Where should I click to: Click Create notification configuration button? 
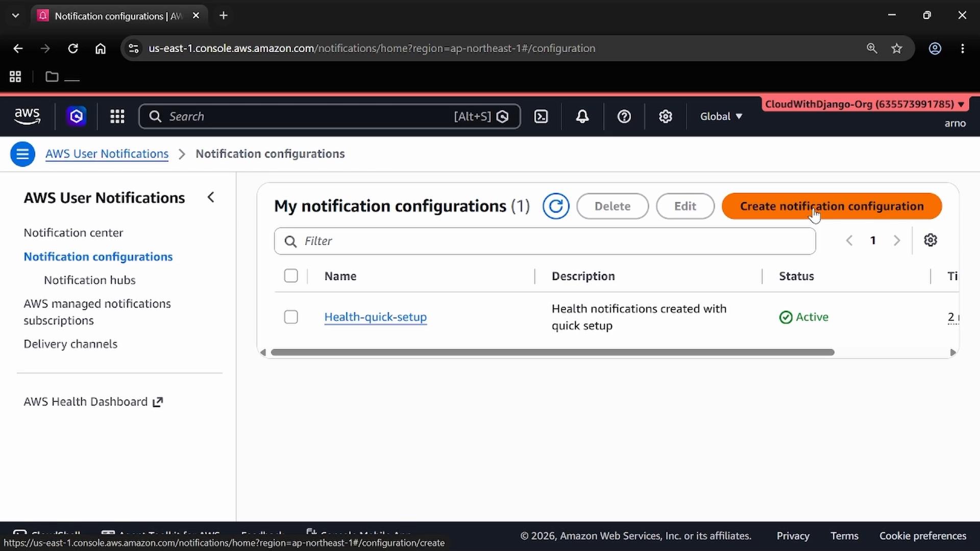[x=831, y=206]
